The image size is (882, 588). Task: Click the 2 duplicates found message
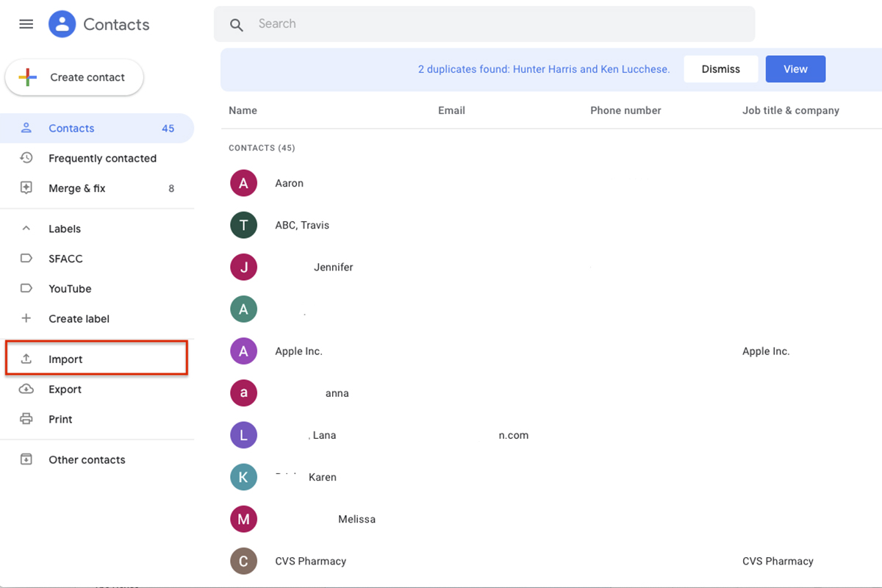point(544,69)
